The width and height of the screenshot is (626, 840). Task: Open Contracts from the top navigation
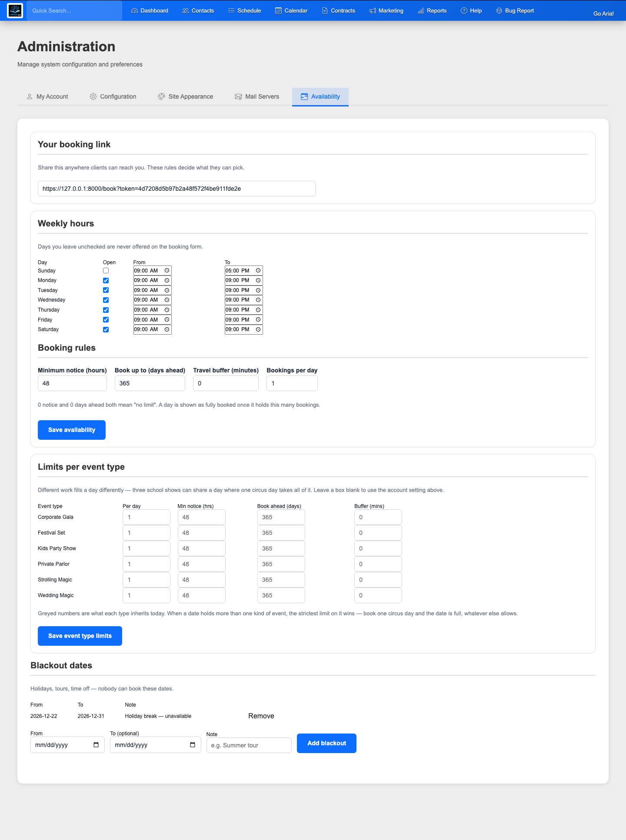click(x=338, y=10)
